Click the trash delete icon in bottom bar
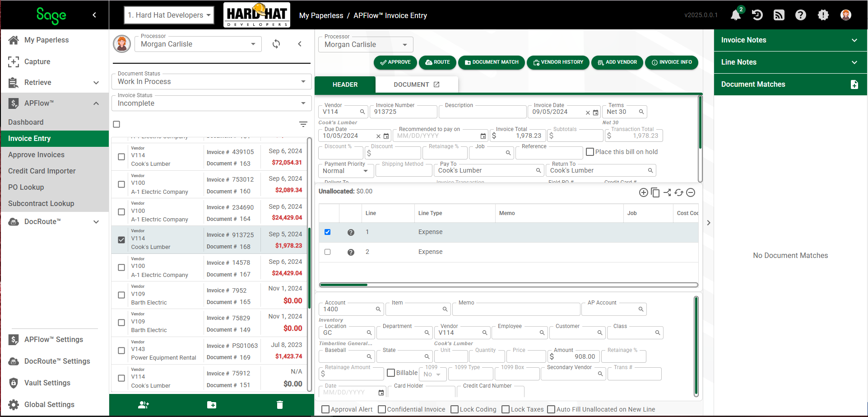This screenshot has width=868, height=417. 280,405
